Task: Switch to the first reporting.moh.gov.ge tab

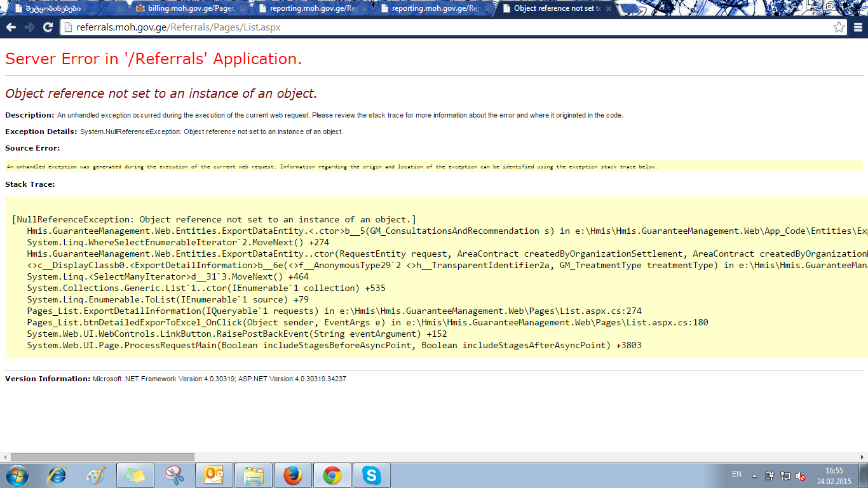Action: pyautogui.click(x=308, y=9)
